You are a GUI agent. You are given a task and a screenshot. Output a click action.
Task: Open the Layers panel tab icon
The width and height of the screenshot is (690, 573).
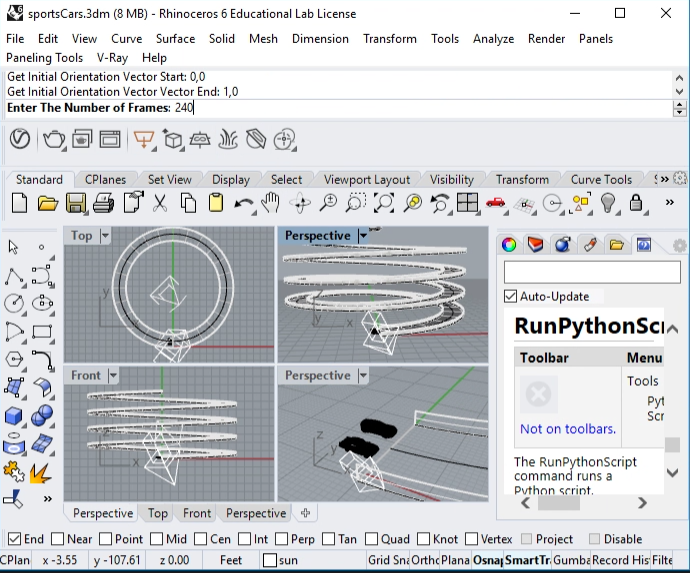tap(536, 245)
